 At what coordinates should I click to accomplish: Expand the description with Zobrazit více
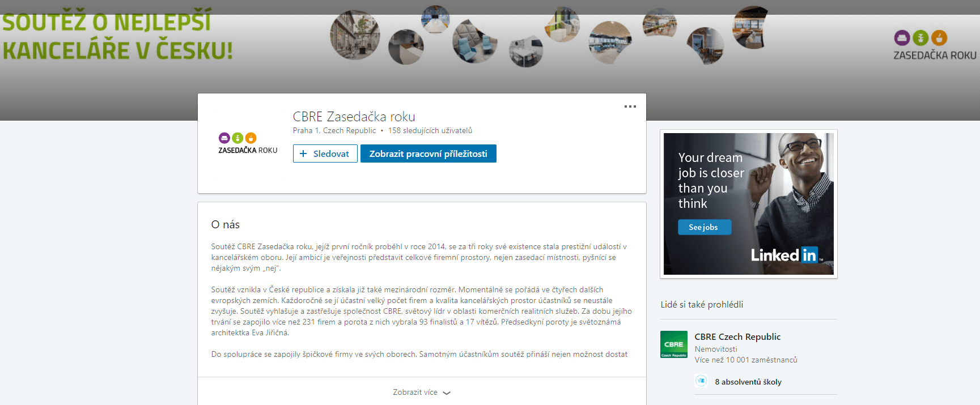[x=422, y=392]
